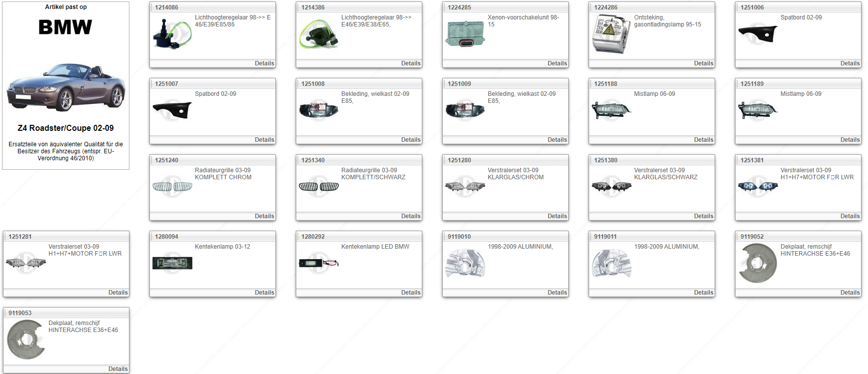This screenshot has width=868, height=374.
Task: Open Details for Mistlamp 1251188
Action: point(703,140)
